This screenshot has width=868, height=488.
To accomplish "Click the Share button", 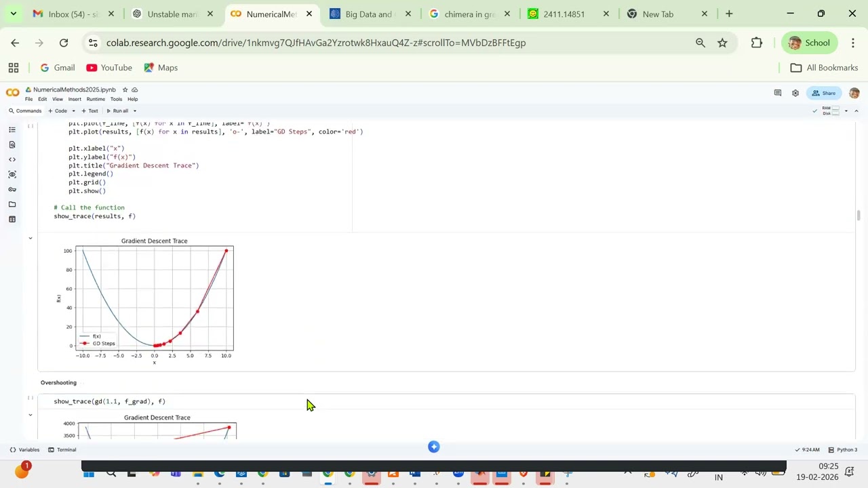I will (x=825, y=93).
